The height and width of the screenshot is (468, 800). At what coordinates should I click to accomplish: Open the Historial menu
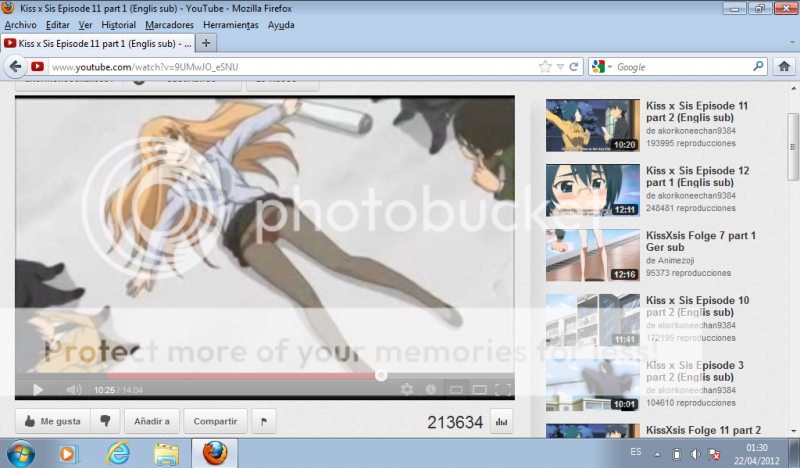[x=118, y=24]
